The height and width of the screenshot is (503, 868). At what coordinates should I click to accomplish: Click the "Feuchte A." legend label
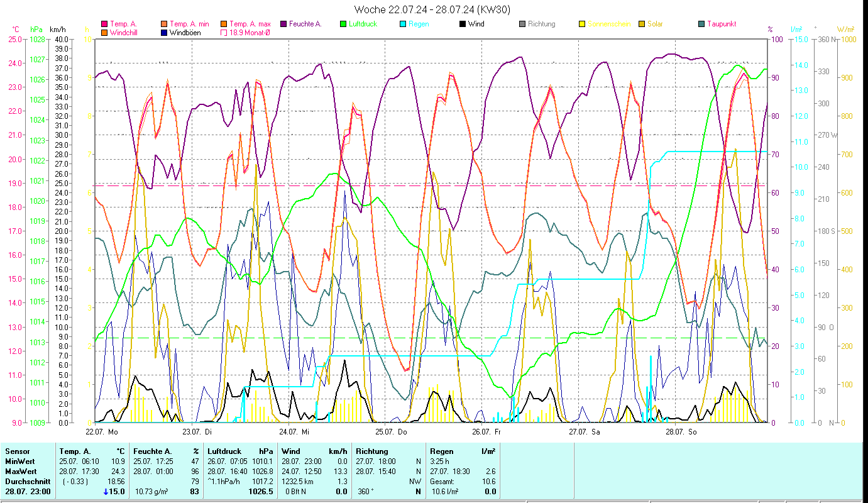(x=305, y=24)
